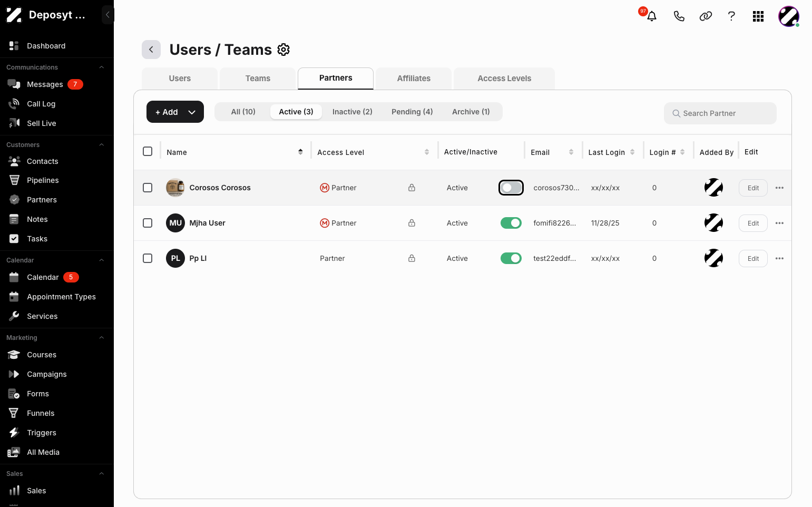Image resolution: width=812 pixels, height=507 pixels.
Task: Open the apps grid menu
Action: [x=758, y=16]
